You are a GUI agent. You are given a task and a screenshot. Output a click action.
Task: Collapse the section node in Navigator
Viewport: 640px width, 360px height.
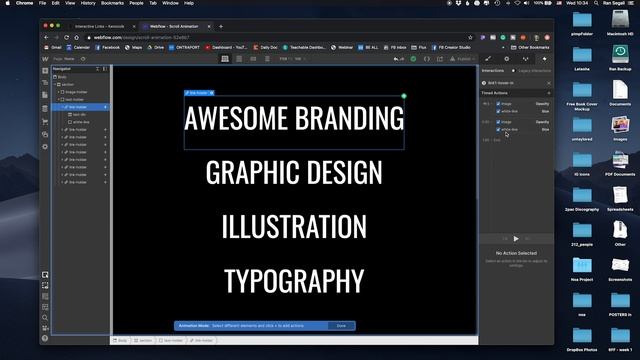[x=55, y=84]
